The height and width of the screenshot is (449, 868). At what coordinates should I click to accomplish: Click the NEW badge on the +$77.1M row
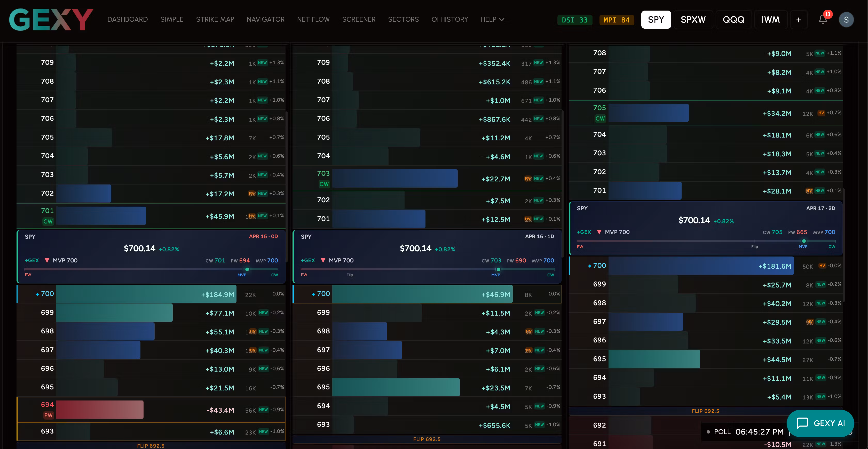pyautogui.click(x=264, y=312)
